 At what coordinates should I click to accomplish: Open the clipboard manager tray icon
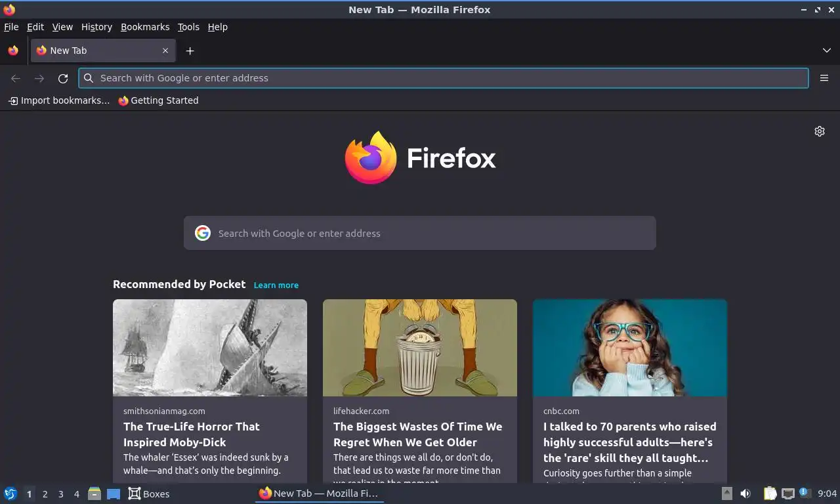point(770,493)
